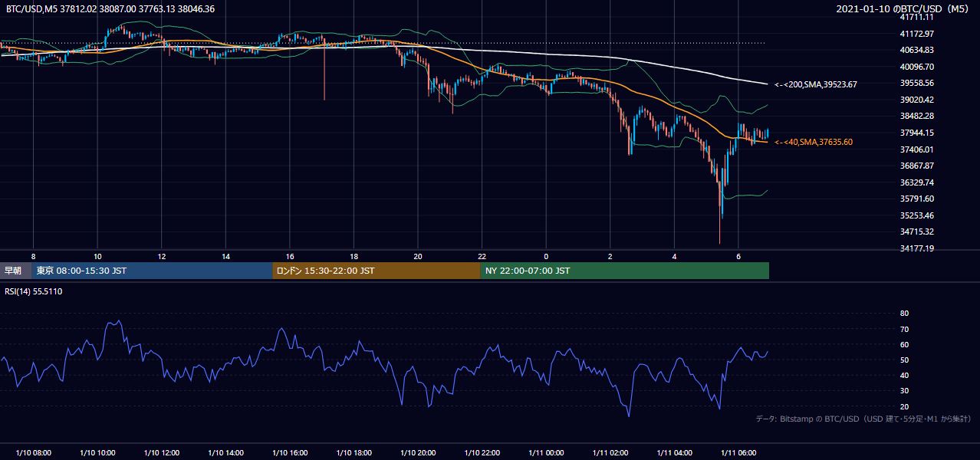The height and width of the screenshot is (460, 980).
Task: Click the bottom time label 1/10 16:00
Action: pos(289,453)
